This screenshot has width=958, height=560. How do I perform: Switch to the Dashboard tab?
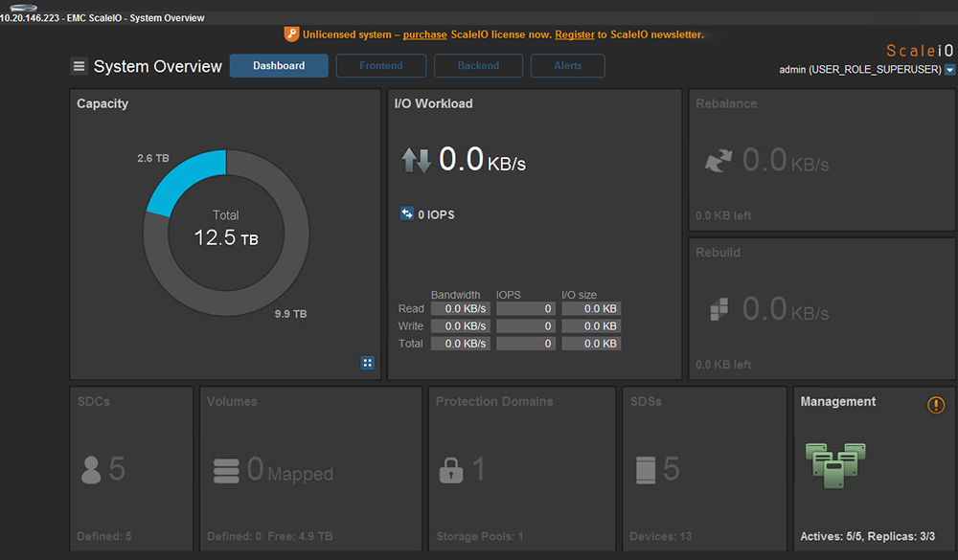(279, 65)
